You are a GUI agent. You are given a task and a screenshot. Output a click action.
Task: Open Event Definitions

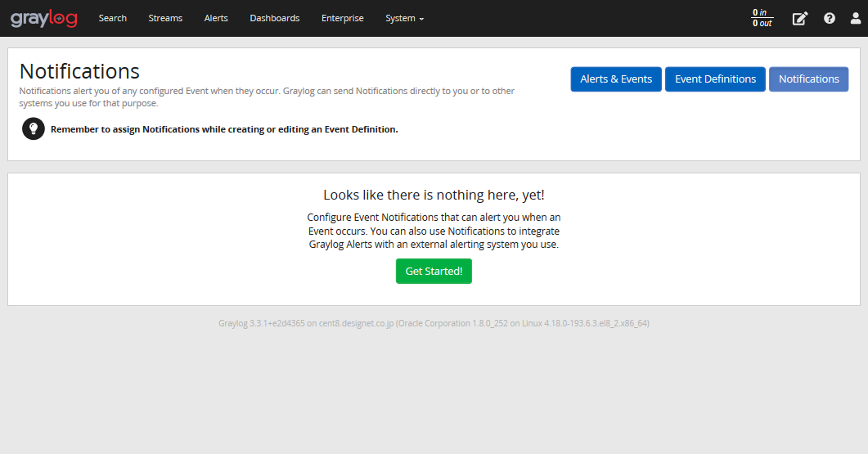[715, 79]
